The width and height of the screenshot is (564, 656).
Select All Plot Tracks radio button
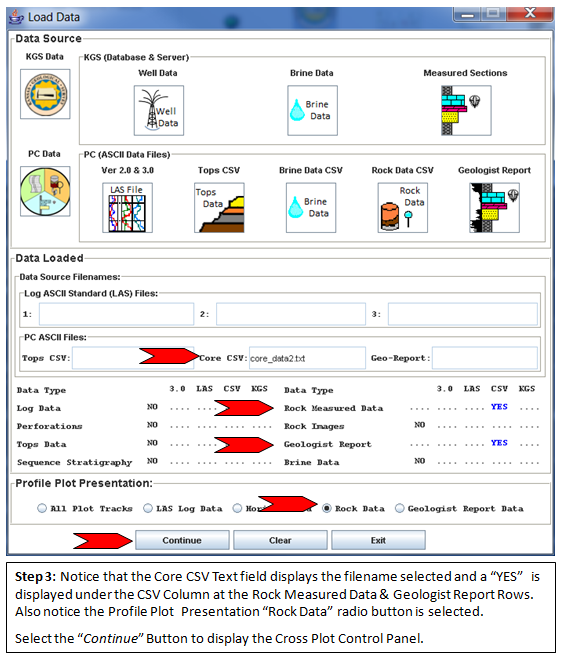pos(42,508)
